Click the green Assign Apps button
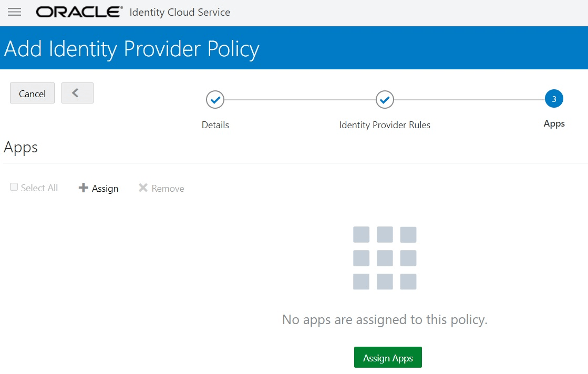 click(388, 357)
